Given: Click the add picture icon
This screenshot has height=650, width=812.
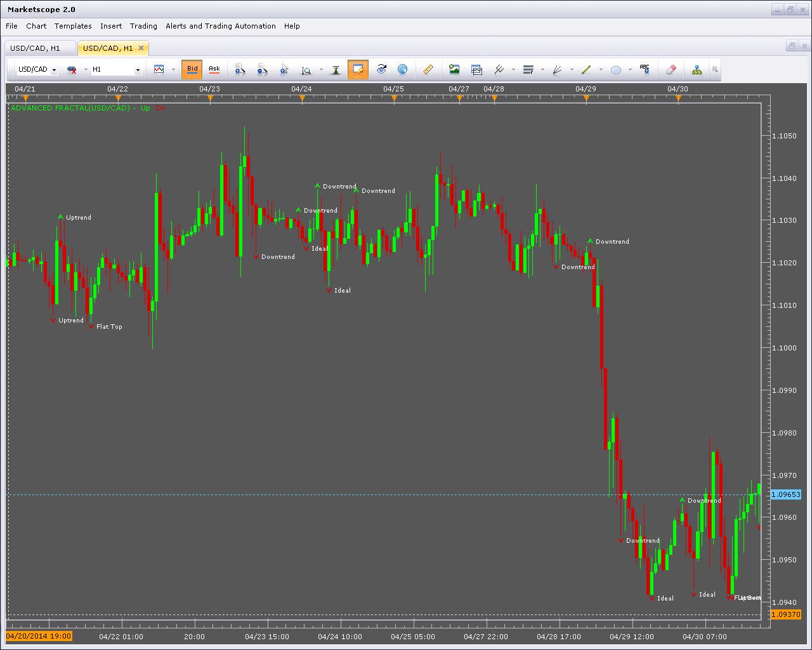Looking at the screenshot, I should point(454,69).
